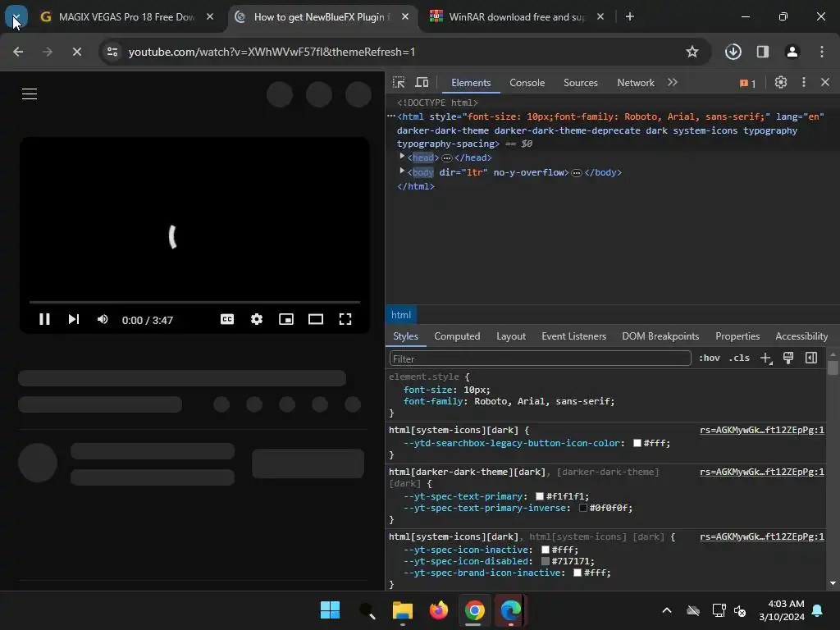
Task: Toggle closed captions on video
Action: (x=227, y=319)
